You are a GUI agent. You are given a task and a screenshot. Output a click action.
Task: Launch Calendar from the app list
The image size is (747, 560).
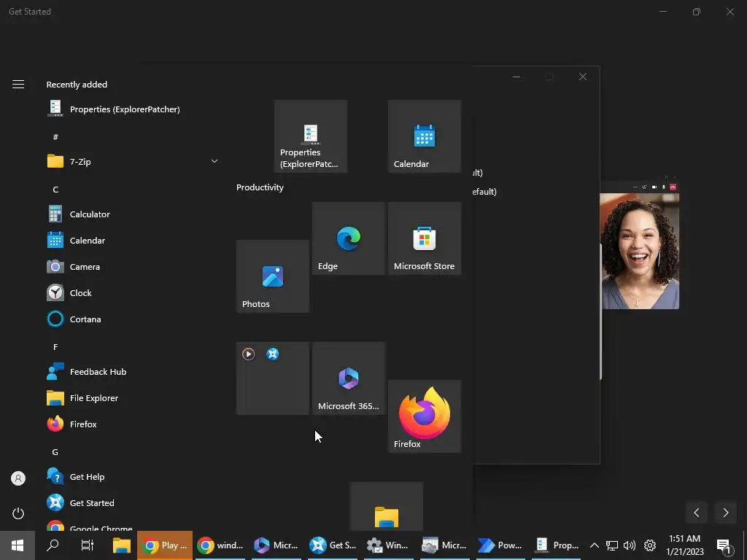point(132,241)
